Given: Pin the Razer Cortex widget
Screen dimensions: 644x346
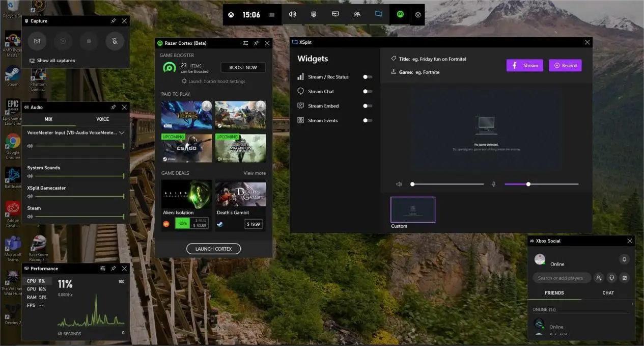Looking at the screenshot, I should pyautogui.click(x=256, y=43).
